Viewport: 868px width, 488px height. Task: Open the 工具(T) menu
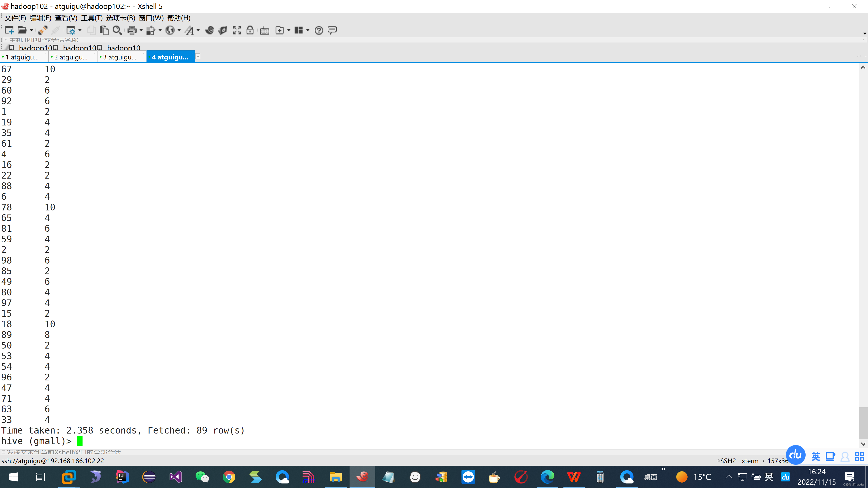(92, 18)
